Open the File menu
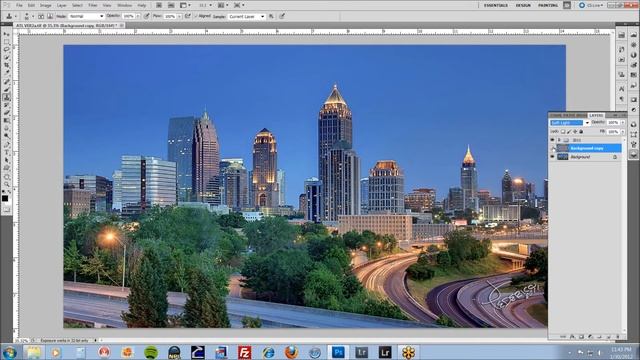The width and height of the screenshot is (640, 360). [19, 5]
